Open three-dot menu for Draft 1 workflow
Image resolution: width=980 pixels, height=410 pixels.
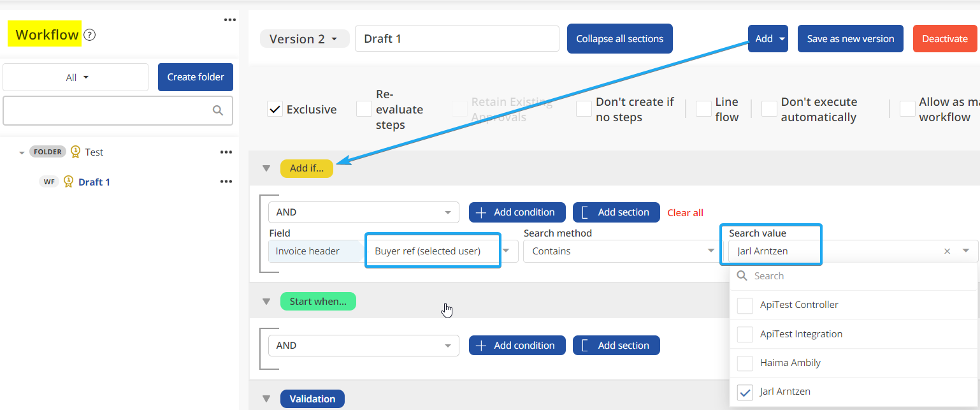(x=226, y=182)
